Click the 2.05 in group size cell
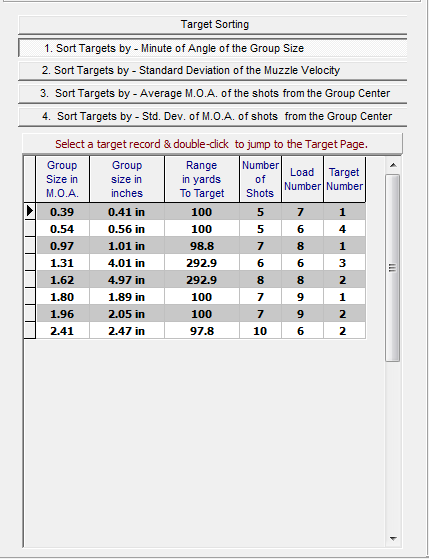The image size is (429, 559). [127, 314]
